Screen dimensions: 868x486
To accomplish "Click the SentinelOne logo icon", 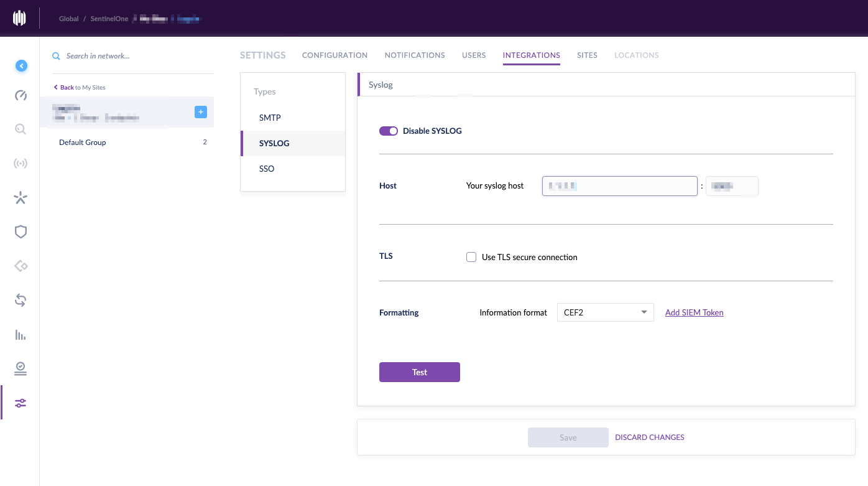I will (19, 18).
